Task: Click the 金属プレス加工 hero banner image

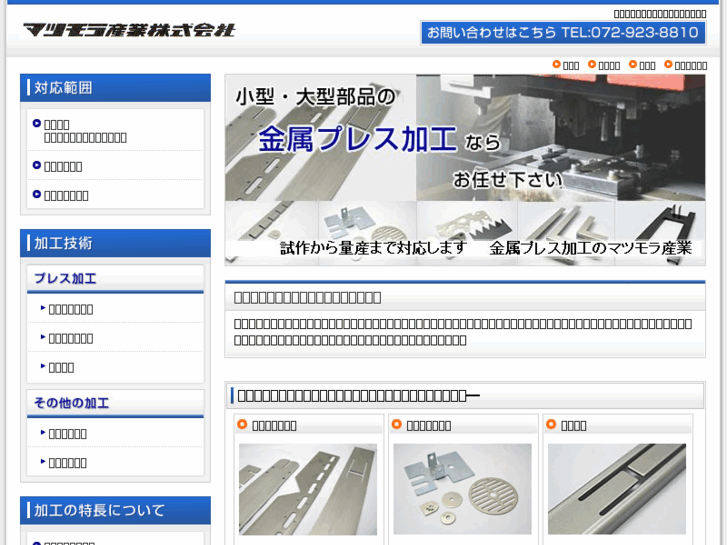Action: 465,170
